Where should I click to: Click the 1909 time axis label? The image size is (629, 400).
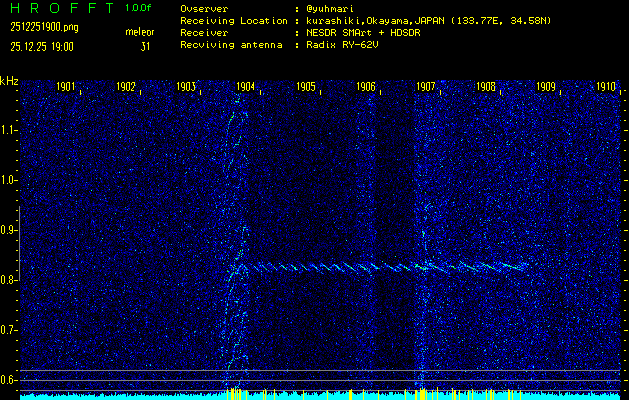coord(546,87)
